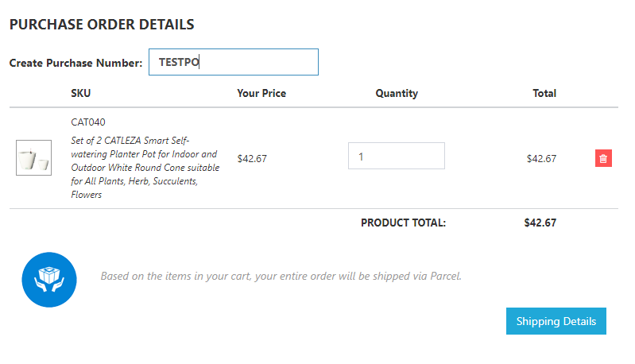The image size is (635, 364).
Task: Delete the CAT040 item with trash icon
Action: point(603,158)
